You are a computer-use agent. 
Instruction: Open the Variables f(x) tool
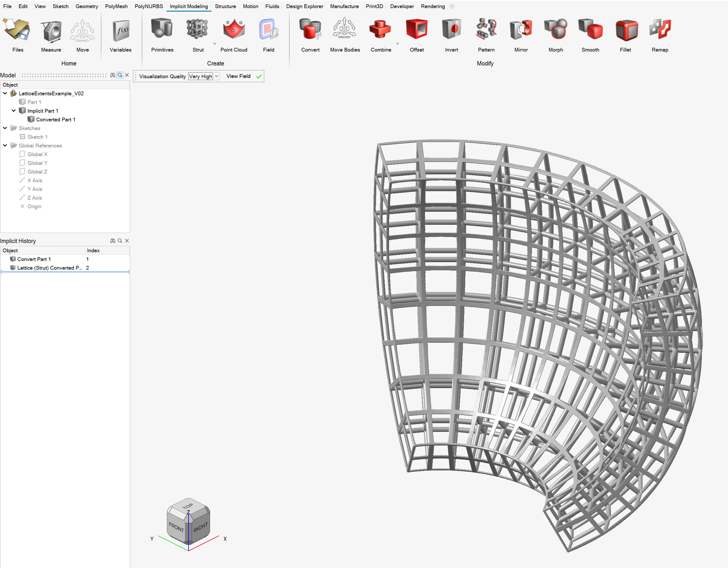[x=121, y=30]
